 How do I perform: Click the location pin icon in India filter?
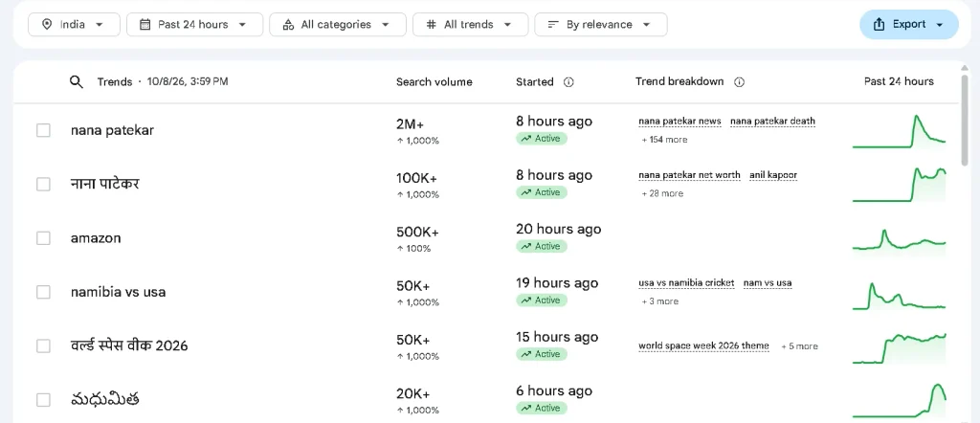(46, 24)
